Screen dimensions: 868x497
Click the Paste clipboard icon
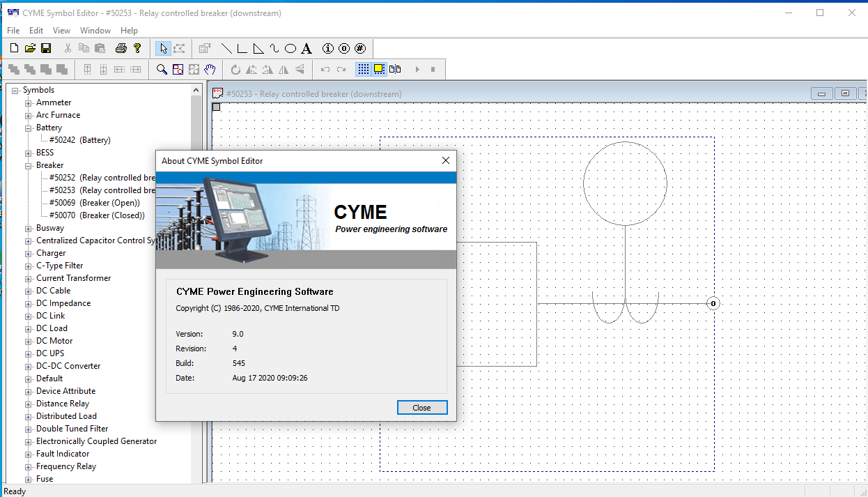100,48
